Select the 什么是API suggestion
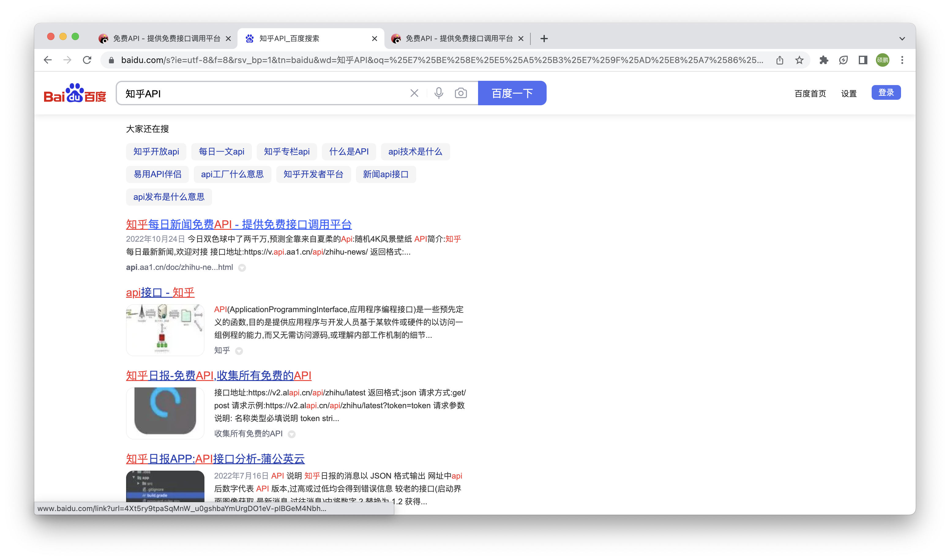The width and height of the screenshot is (950, 560). click(x=349, y=152)
